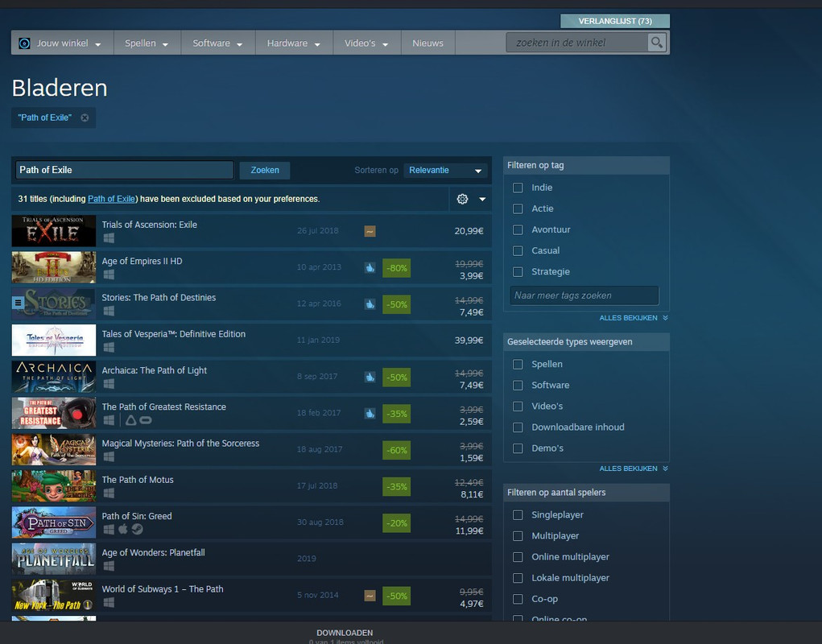Screen dimensions: 822x644
Task: Open search preferences gear icon
Action: pos(462,199)
